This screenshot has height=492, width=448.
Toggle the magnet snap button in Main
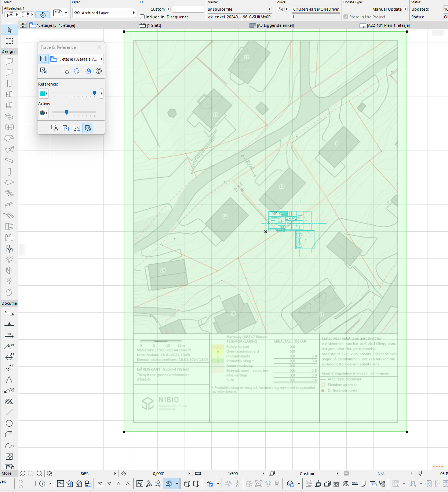43,15
